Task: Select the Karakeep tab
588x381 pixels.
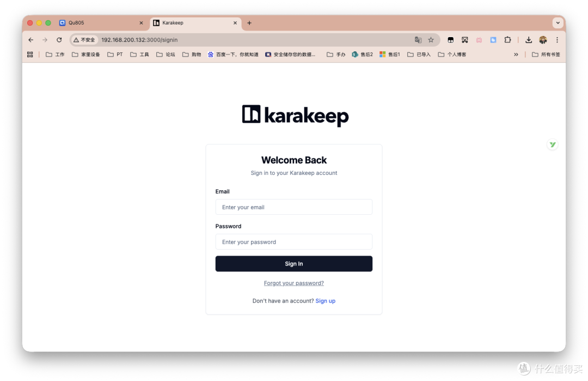Action: (196, 23)
